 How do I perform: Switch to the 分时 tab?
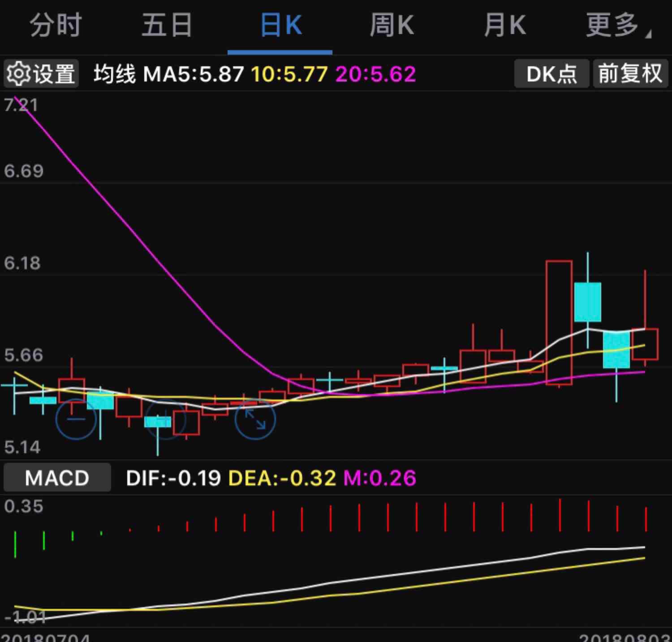[x=56, y=25]
